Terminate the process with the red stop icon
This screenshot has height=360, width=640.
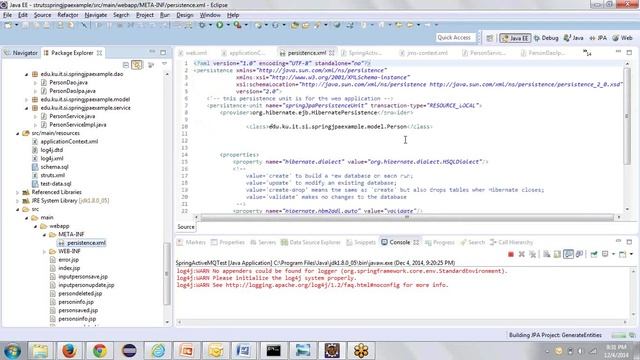point(510,254)
